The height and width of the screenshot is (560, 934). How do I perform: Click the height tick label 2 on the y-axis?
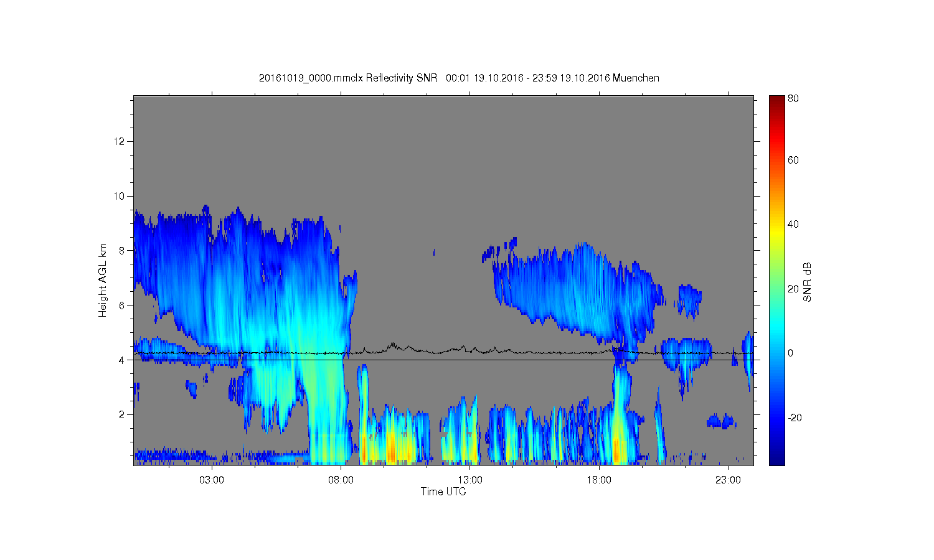click(123, 414)
